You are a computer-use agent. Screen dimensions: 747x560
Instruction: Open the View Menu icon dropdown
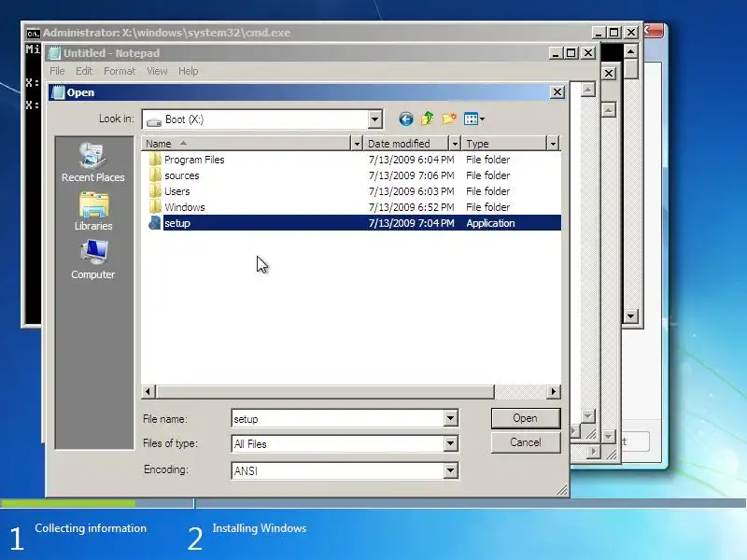click(x=474, y=119)
